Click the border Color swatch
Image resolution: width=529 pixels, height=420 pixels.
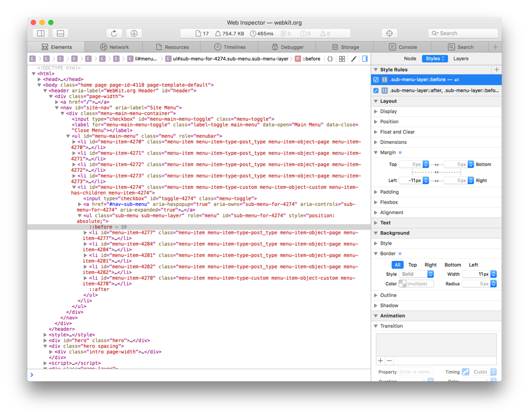(x=403, y=284)
